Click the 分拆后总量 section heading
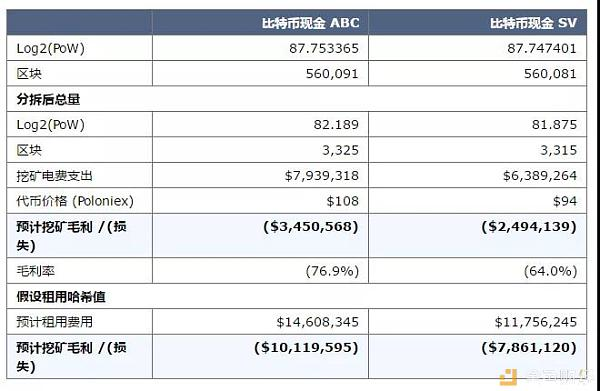600x391 pixels. 48,99
